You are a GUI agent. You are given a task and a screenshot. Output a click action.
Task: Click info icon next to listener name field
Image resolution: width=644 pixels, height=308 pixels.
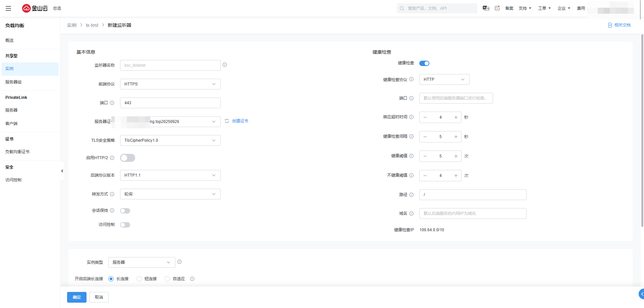click(x=225, y=65)
